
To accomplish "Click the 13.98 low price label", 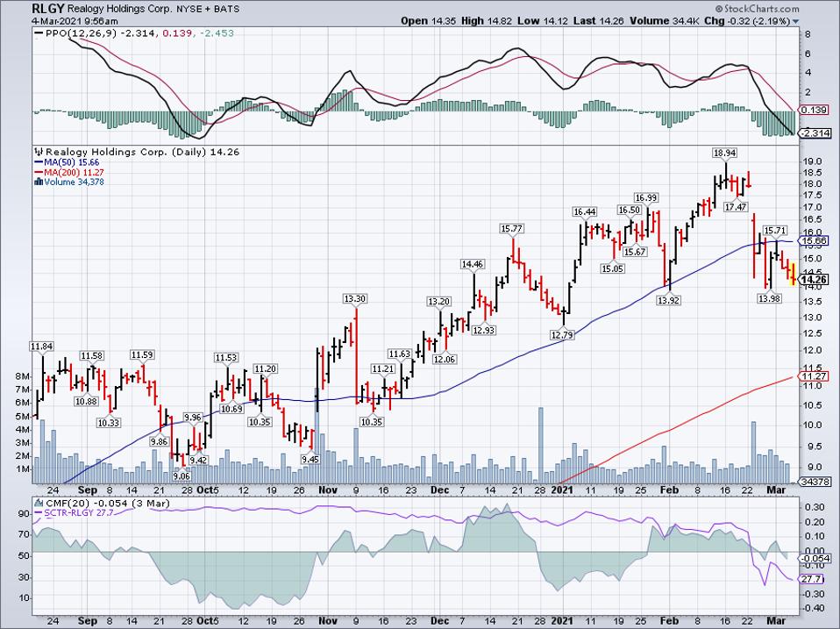I will click(769, 298).
